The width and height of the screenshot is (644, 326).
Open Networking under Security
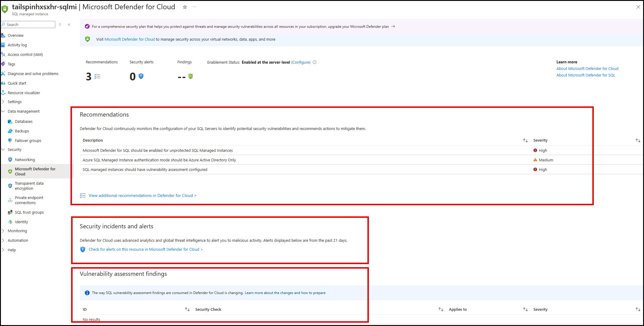(25, 160)
